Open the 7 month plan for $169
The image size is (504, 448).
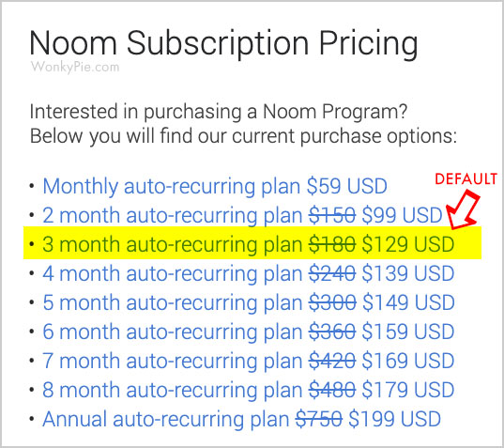[x=248, y=361]
